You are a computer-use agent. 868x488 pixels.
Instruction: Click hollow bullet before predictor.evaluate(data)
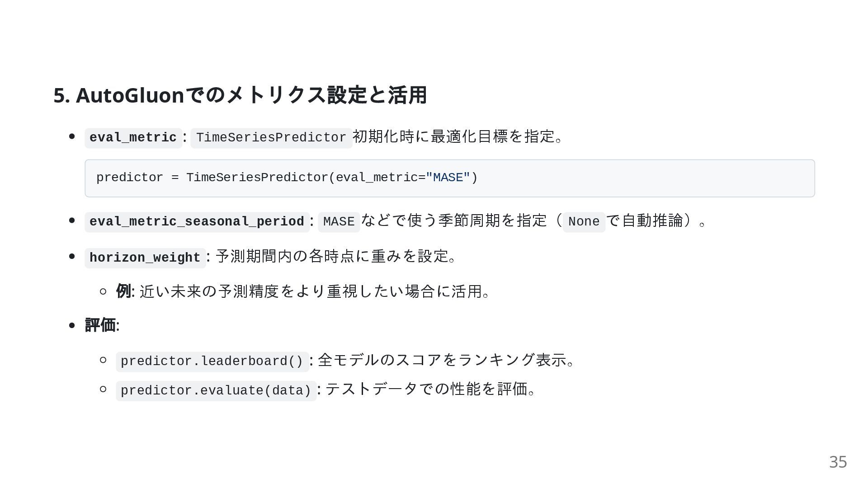(x=103, y=389)
